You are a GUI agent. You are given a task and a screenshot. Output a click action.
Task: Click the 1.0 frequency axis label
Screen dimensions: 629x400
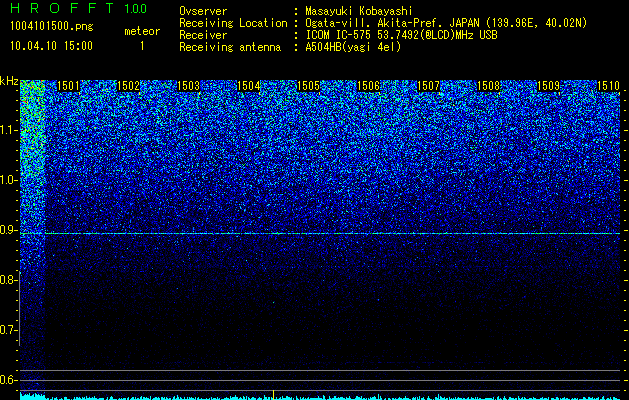click(x=8, y=180)
